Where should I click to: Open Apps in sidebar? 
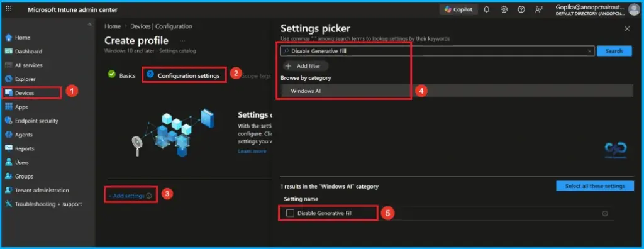(21, 107)
